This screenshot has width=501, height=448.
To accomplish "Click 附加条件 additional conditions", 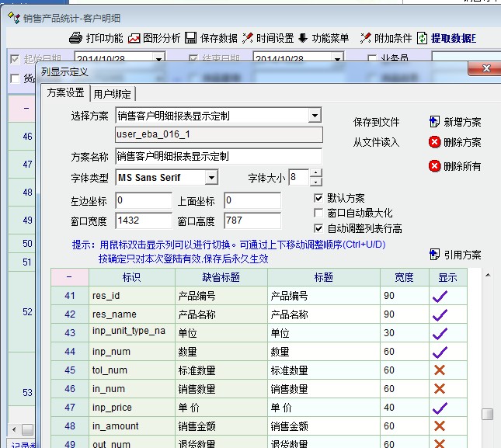I will (x=366, y=37).
